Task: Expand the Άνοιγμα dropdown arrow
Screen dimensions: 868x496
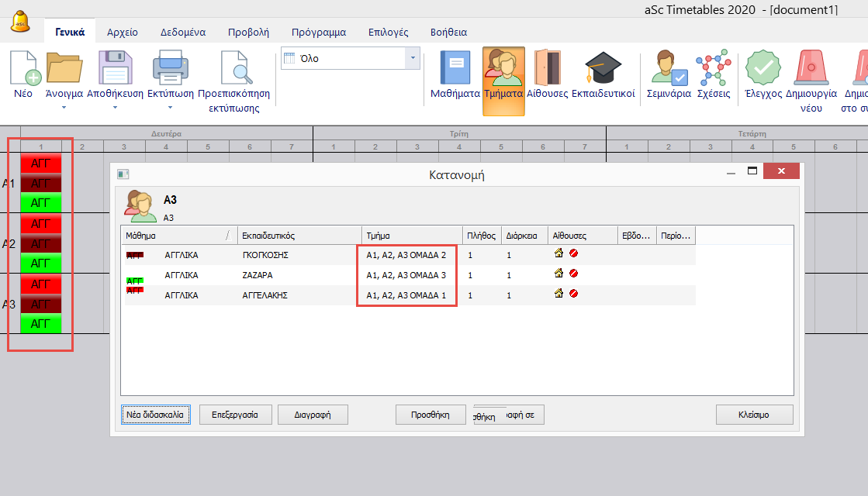Action: [x=64, y=108]
